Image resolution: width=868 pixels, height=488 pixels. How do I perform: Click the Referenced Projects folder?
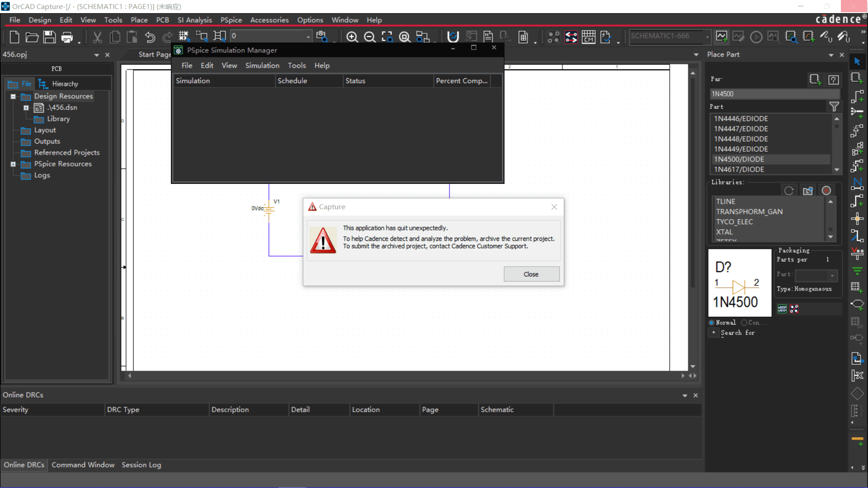[x=66, y=153]
